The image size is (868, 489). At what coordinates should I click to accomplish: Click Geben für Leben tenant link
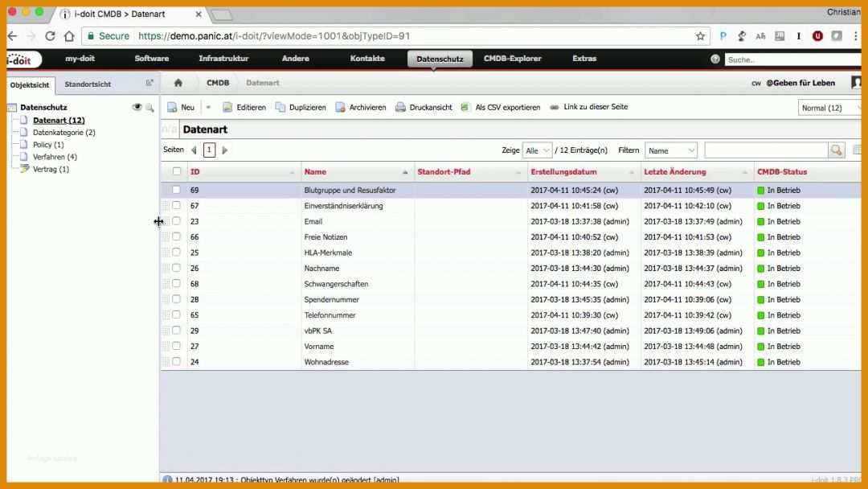pos(800,83)
